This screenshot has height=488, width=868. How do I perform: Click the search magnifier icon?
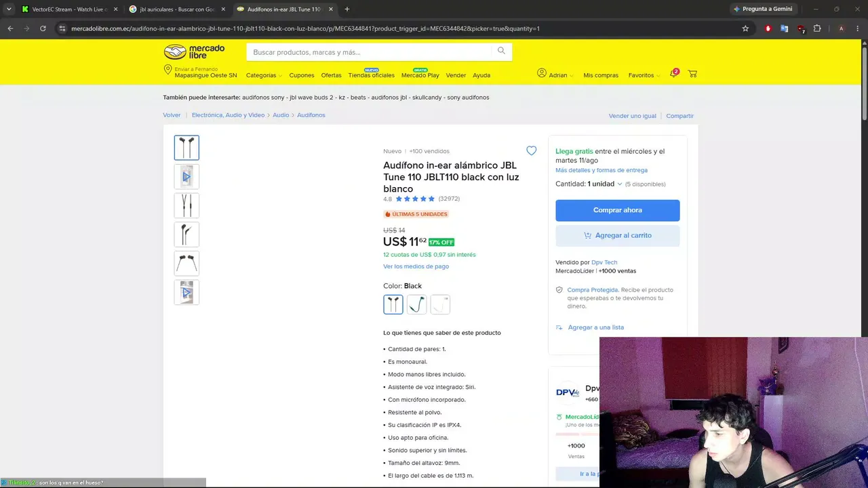click(x=501, y=51)
